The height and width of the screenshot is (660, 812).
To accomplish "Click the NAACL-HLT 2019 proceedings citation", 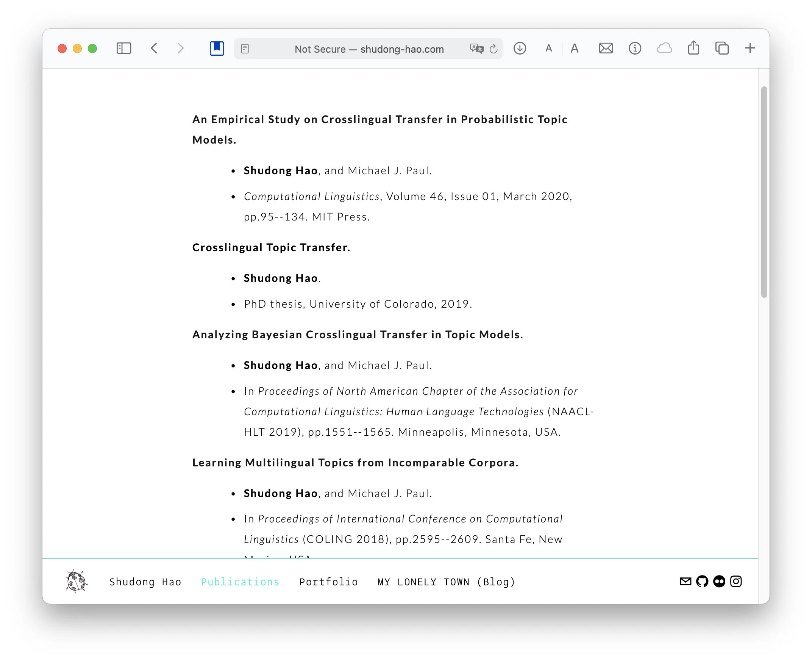I will tap(419, 412).
